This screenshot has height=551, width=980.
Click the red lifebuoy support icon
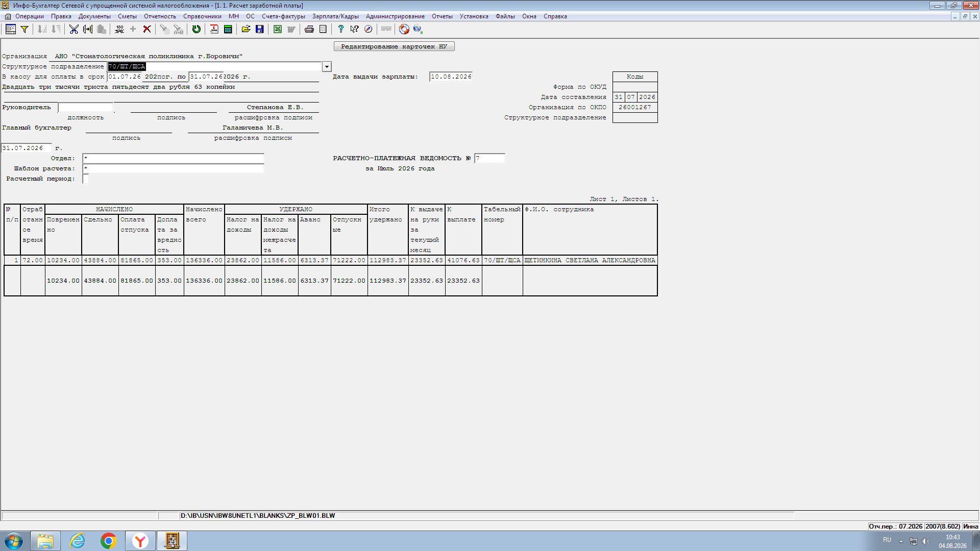click(404, 29)
